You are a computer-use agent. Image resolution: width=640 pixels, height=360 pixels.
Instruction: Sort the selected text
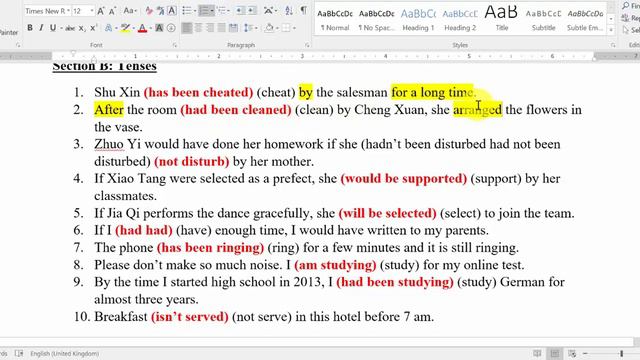289,11
